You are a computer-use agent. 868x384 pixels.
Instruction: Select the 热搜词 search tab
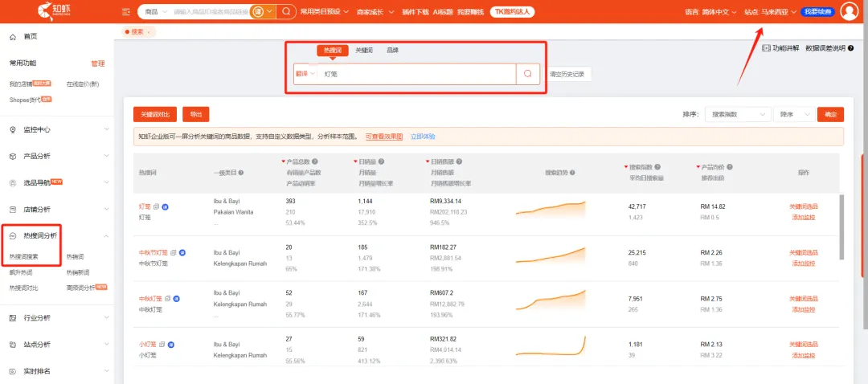pos(333,51)
